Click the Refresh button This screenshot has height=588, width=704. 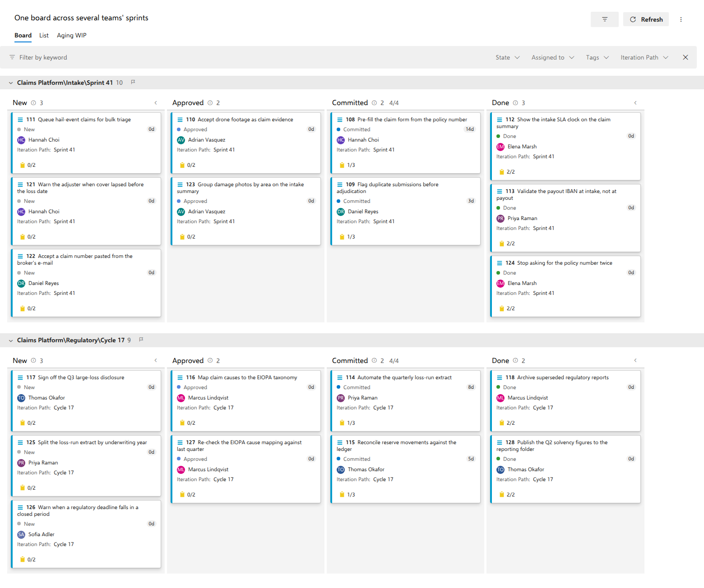click(646, 19)
